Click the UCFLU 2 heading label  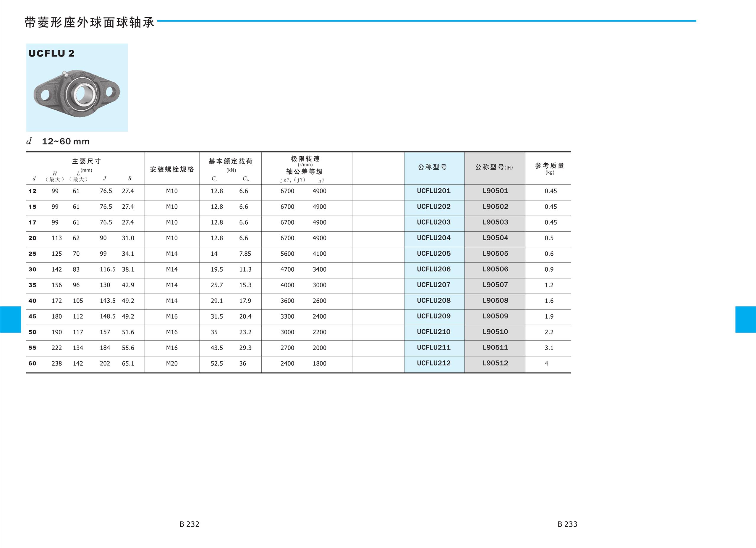51,53
